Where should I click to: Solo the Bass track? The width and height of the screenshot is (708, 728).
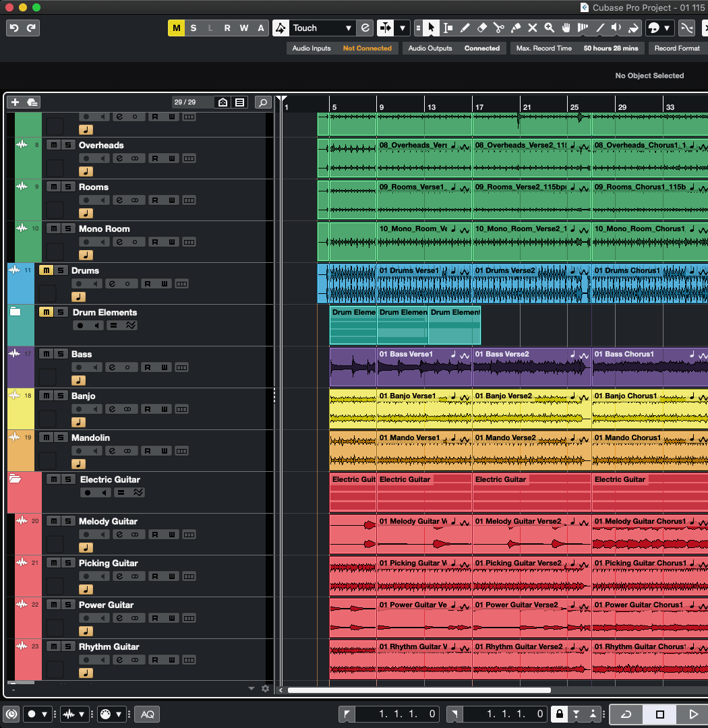pos(61,354)
